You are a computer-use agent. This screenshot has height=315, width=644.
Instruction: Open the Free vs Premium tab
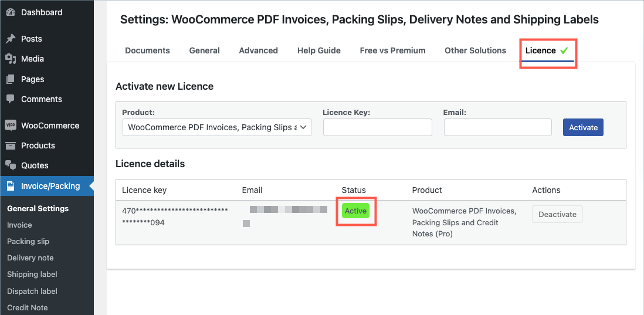tap(392, 50)
